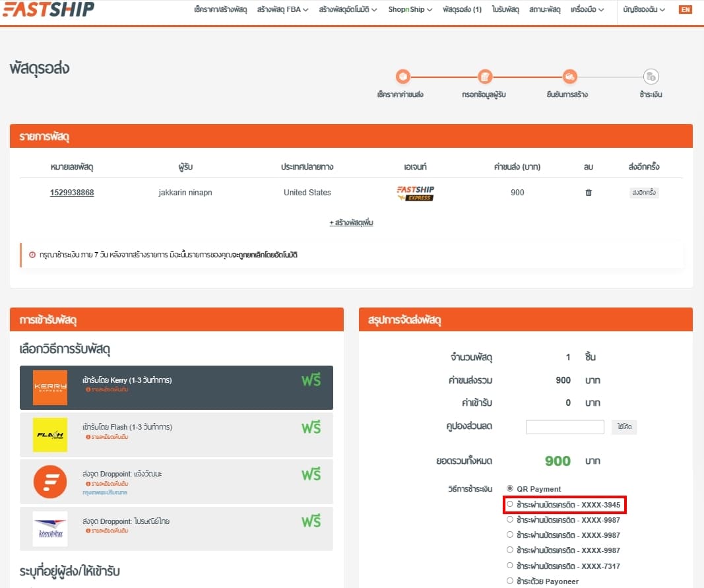Click the Thailand Post logo
The width and height of the screenshot is (704, 588).
coord(50,529)
